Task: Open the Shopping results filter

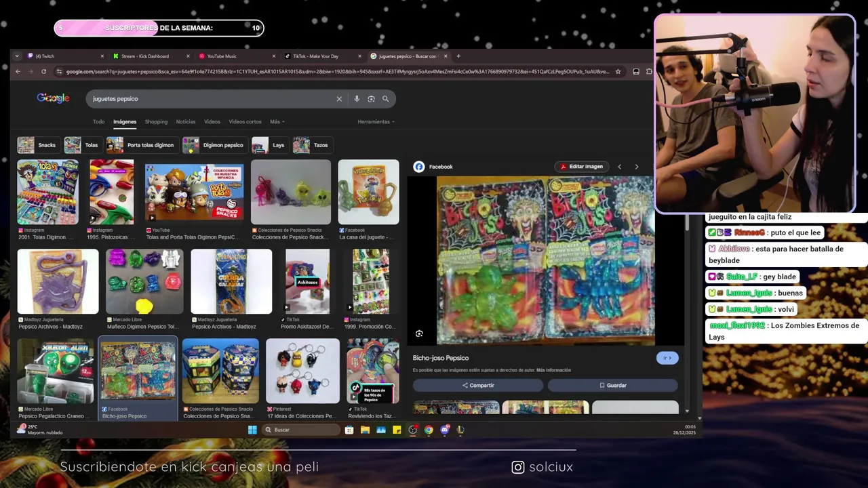Action: (x=156, y=122)
